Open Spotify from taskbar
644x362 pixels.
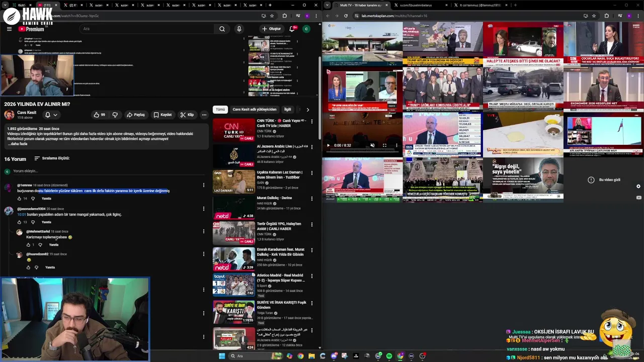(x=389, y=356)
